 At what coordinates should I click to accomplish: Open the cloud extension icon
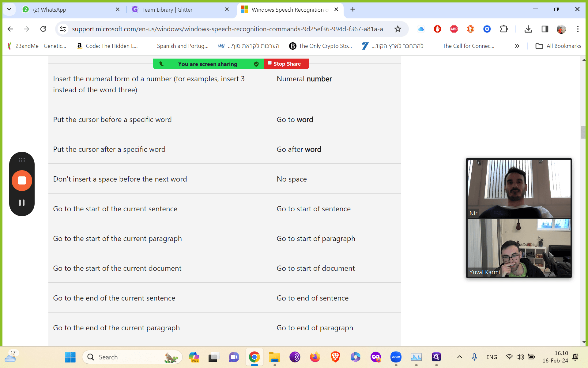421,29
